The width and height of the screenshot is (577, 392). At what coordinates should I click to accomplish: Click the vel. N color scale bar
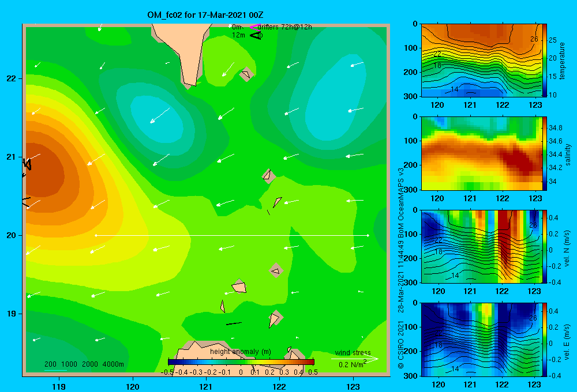click(545, 246)
